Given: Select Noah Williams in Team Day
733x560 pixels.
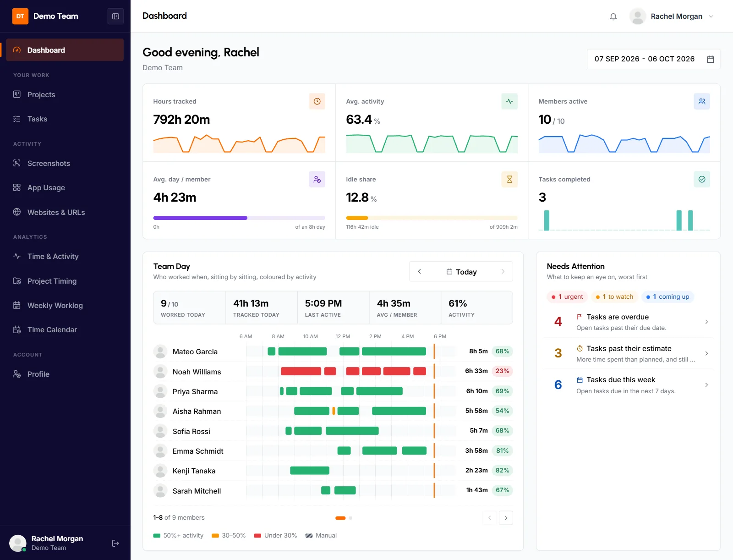Looking at the screenshot, I should [x=197, y=372].
